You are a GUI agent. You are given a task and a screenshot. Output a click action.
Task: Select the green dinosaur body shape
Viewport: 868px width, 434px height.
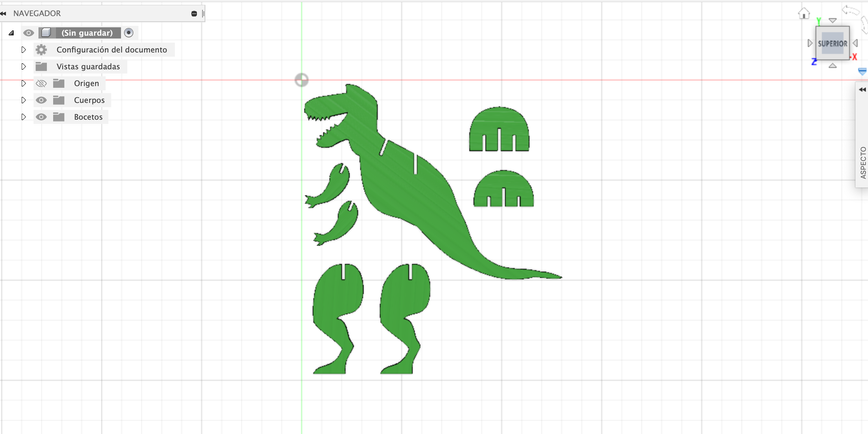click(413, 196)
